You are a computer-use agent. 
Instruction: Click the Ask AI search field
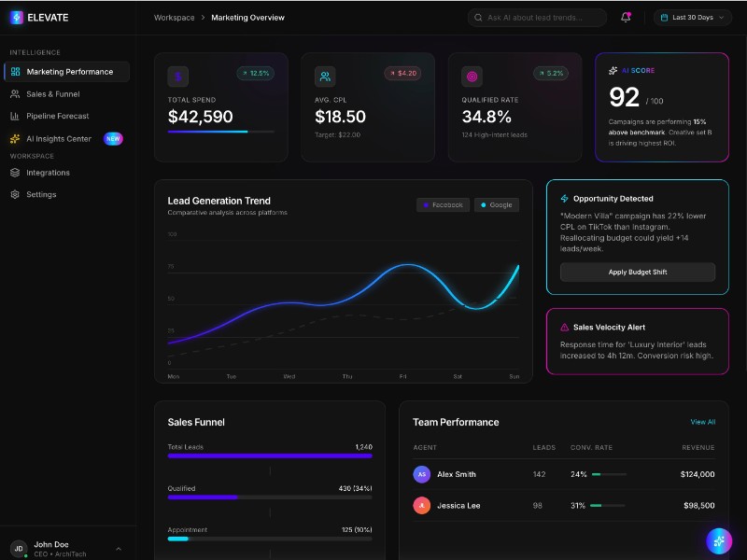(539, 17)
